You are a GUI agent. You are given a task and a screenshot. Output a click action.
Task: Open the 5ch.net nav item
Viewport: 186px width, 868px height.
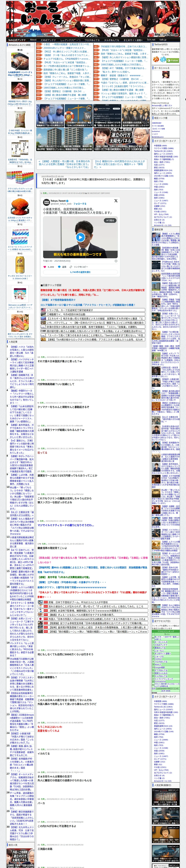(151, 39)
